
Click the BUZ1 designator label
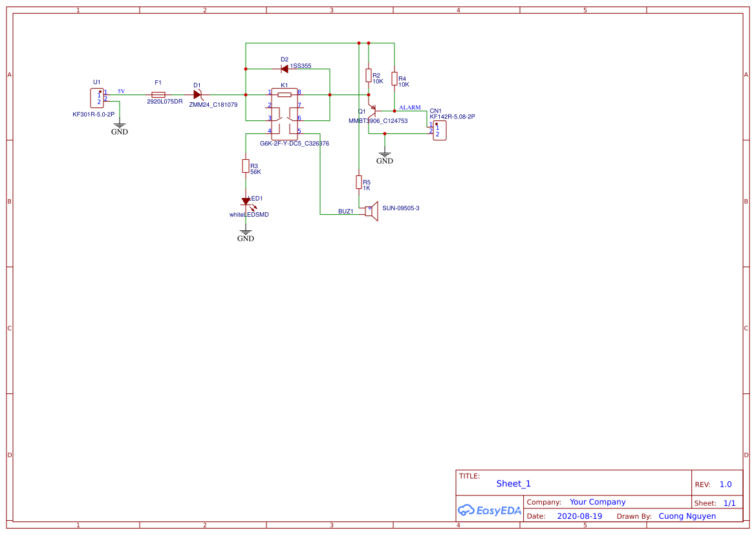pos(346,212)
